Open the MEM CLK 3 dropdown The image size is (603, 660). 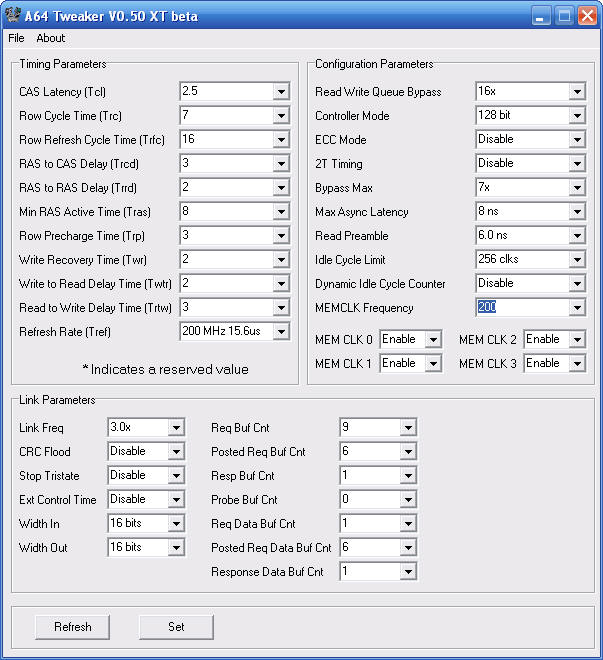pyautogui.click(x=577, y=363)
